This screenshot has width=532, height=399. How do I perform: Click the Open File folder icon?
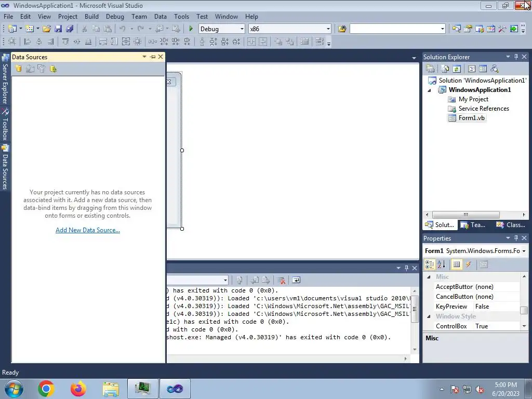(x=47, y=29)
